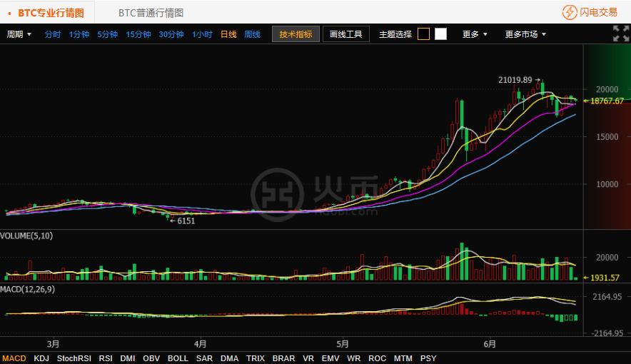Switch to the BOLL indicator
The image size is (631, 364).
point(178,358)
